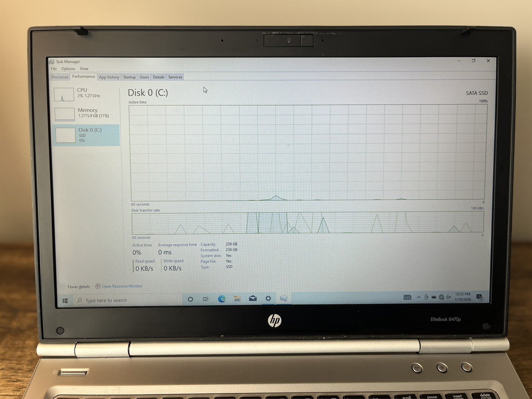
Task: Open the Options menu
Action: (68, 69)
